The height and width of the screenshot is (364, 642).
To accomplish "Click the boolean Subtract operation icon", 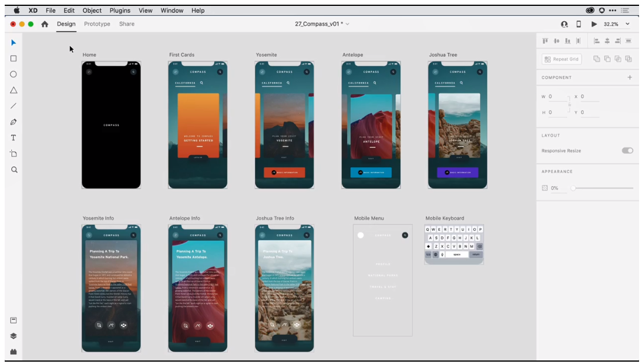I will (x=607, y=59).
